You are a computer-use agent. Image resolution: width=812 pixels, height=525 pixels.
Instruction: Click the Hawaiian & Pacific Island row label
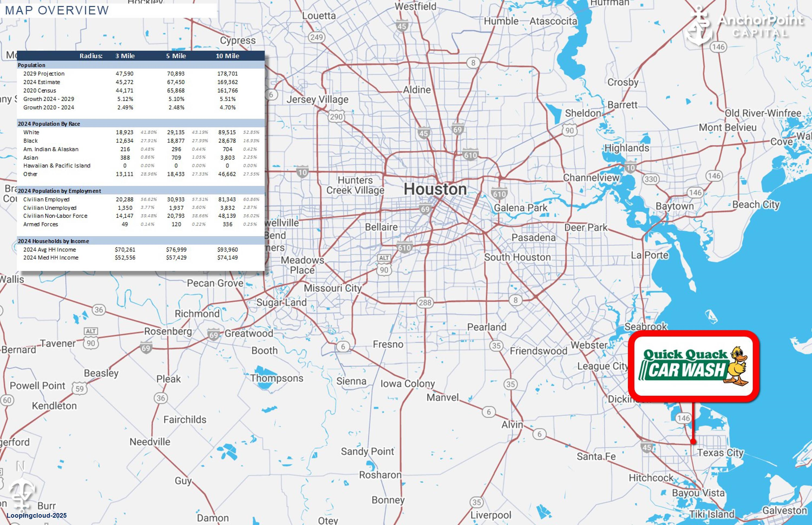click(x=57, y=166)
